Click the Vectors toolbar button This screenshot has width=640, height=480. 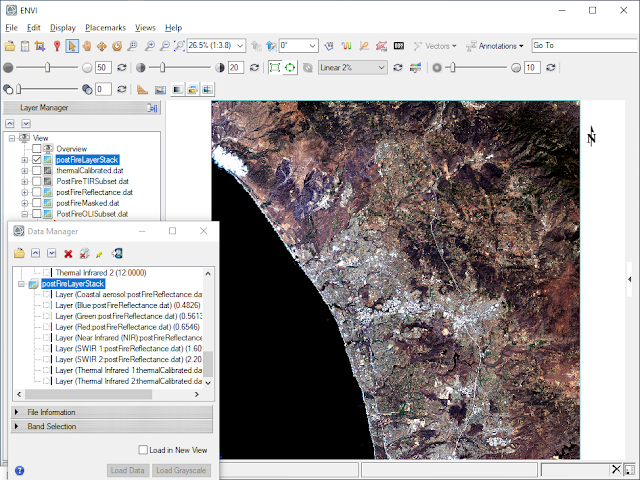coord(434,46)
